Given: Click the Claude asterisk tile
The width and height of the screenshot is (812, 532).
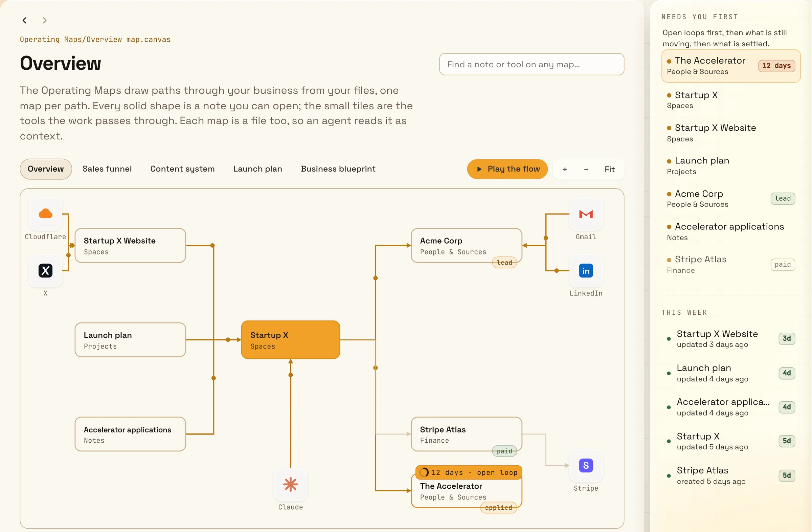Looking at the screenshot, I should [290, 484].
